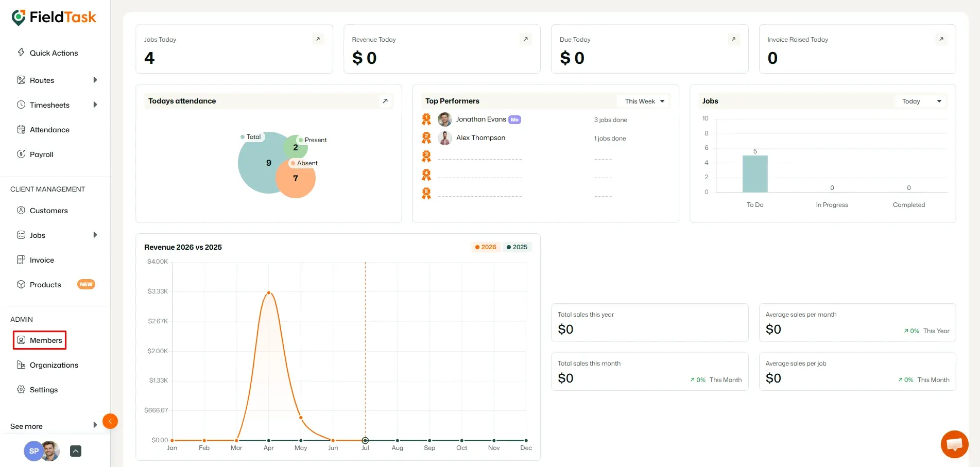Click the Invoice document icon
The width and height of the screenshot is (980, 467).
pos(21,260)
